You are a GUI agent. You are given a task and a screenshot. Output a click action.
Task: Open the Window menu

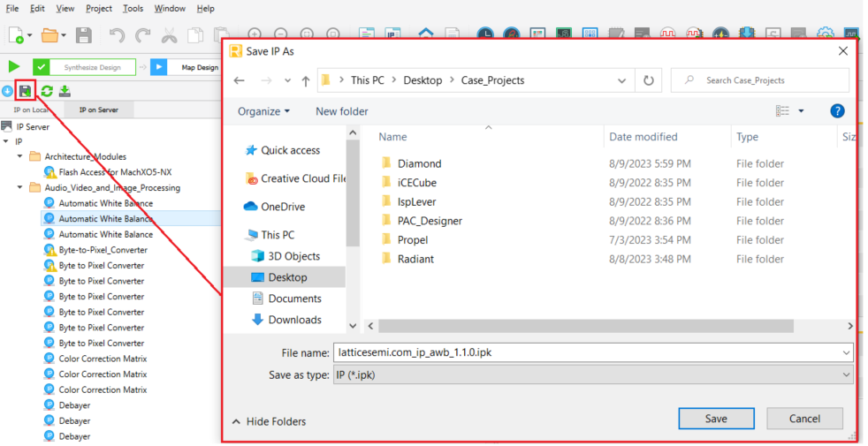pyautogui.click(x=170, y=8)
